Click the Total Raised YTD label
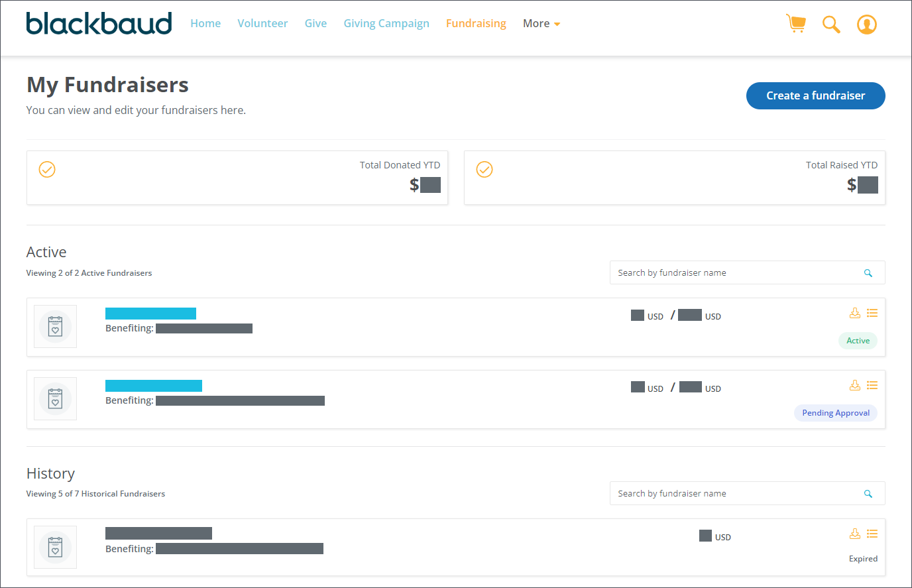The image size is (912, 588). (842, 165)
